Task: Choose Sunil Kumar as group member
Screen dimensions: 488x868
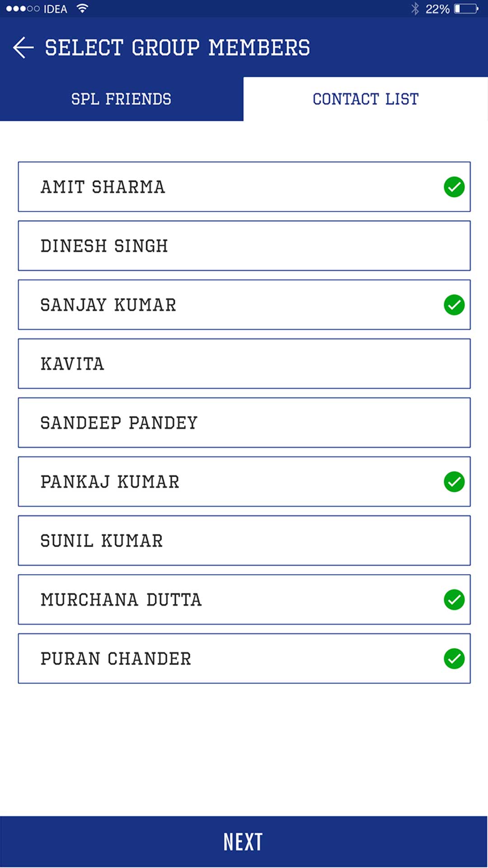Action: pos(244,541)
